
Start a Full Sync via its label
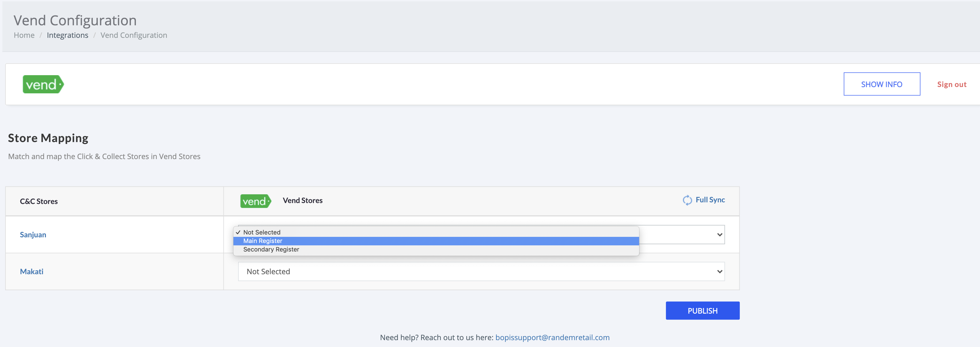(x=710, y=200)
